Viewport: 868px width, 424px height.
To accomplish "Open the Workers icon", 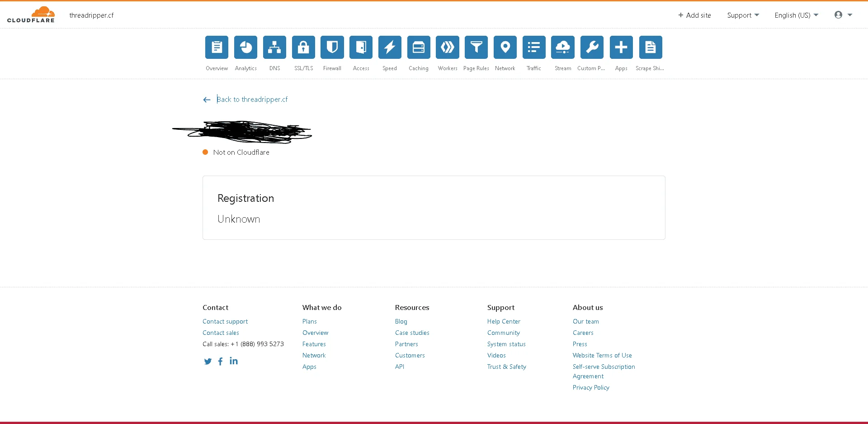I will click(448, 47).
